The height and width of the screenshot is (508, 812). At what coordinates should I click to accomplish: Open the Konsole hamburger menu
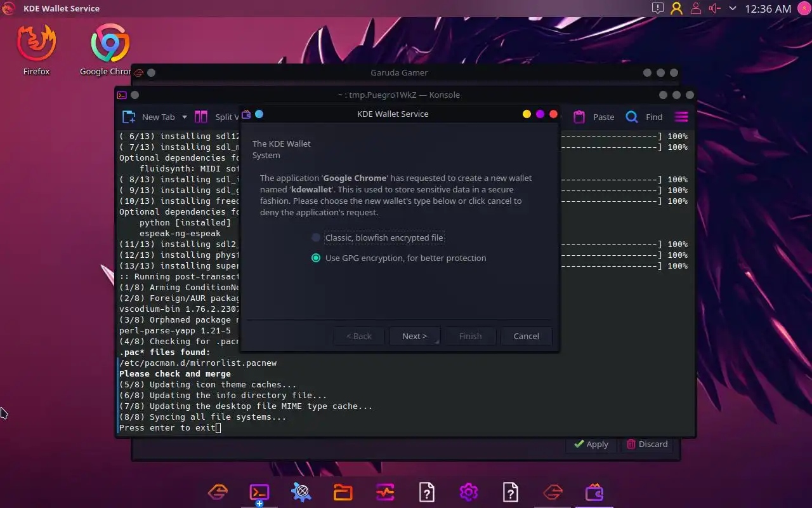(681, 117)
